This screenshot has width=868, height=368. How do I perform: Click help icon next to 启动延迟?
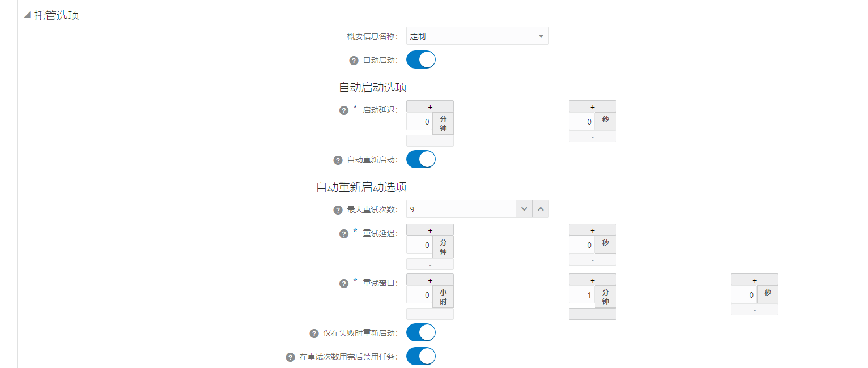click(343, 110)
